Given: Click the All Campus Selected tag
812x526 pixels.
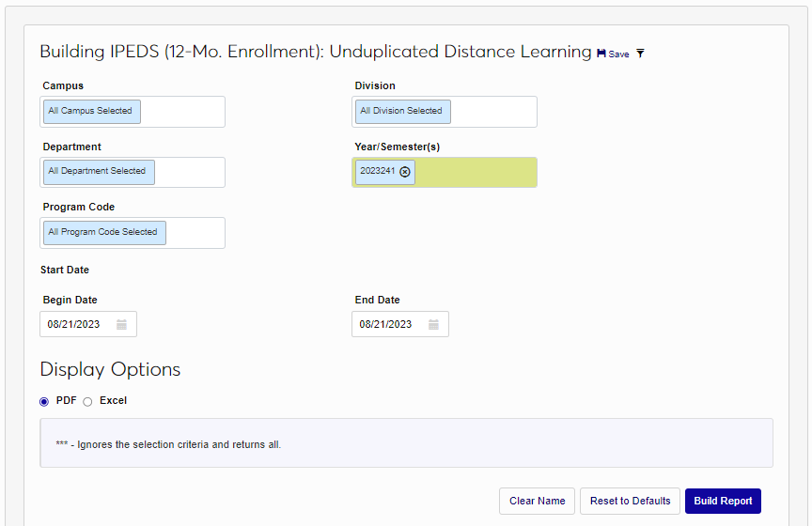Looking at the screenshot, I should [92, 112].
